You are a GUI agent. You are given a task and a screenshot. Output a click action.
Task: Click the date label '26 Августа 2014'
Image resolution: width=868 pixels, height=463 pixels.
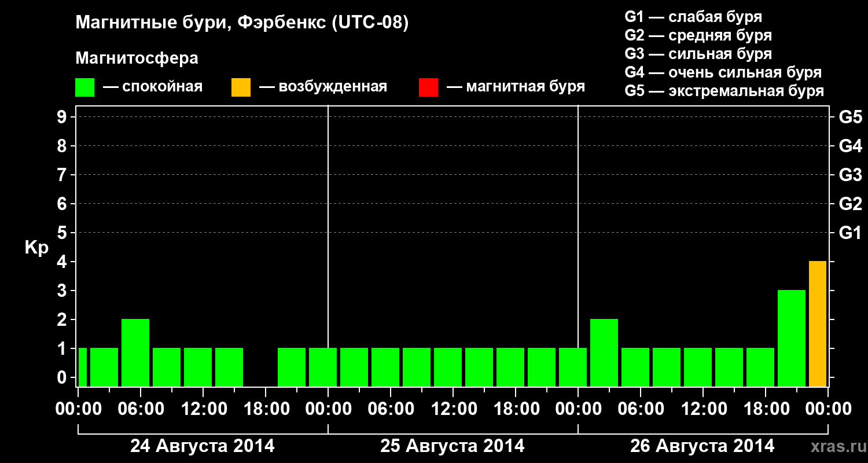(703, 446)
